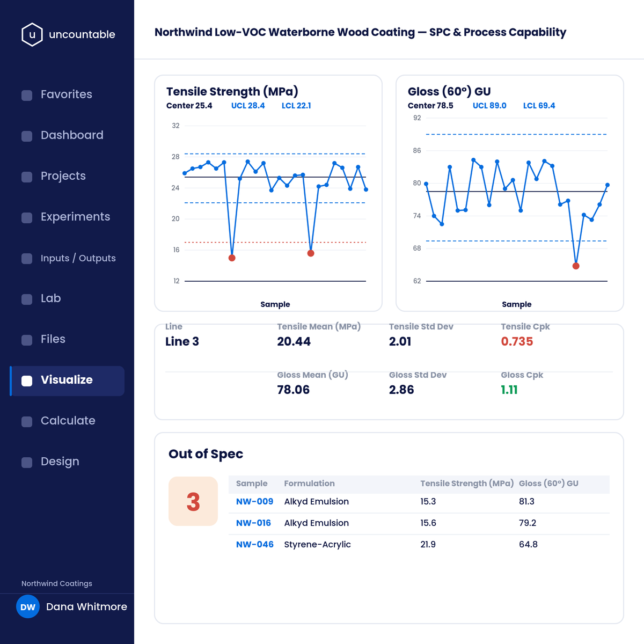
Task: Click the tensile LCL 22.1 label
Action: [x=296, y=106]
